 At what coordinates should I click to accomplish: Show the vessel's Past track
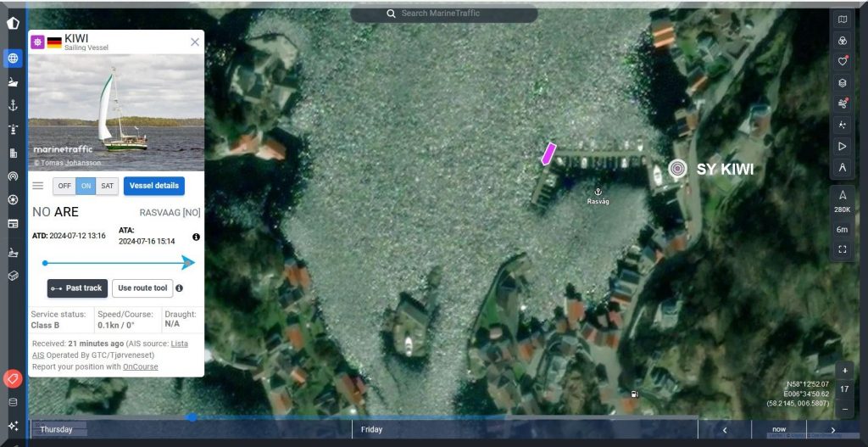[x=77, y=288]
